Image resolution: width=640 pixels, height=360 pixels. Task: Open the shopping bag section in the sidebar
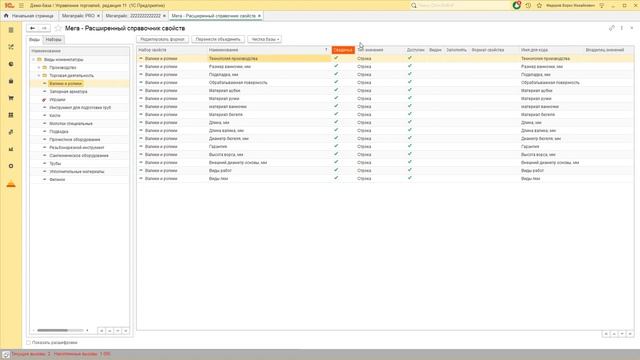point(11,81)
